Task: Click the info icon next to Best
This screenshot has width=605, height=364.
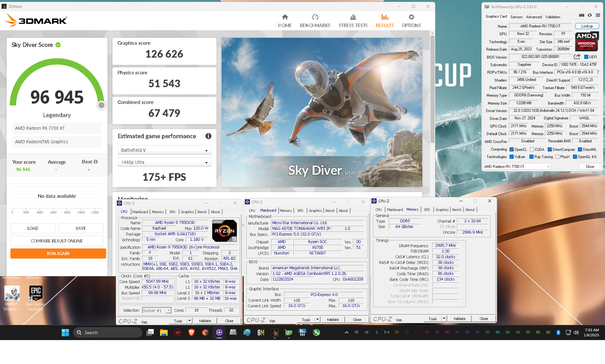Action: click(96, 162)
